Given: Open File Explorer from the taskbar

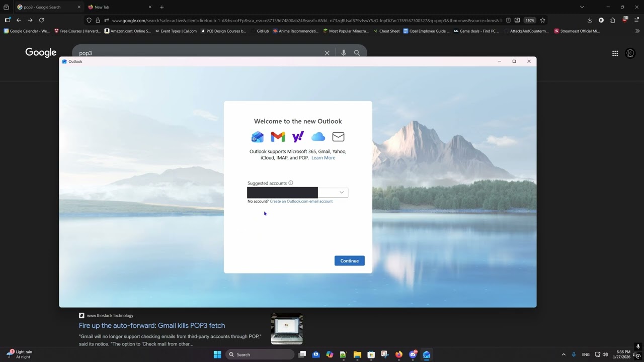Looking at the screenshot, I should pos(357,354).
